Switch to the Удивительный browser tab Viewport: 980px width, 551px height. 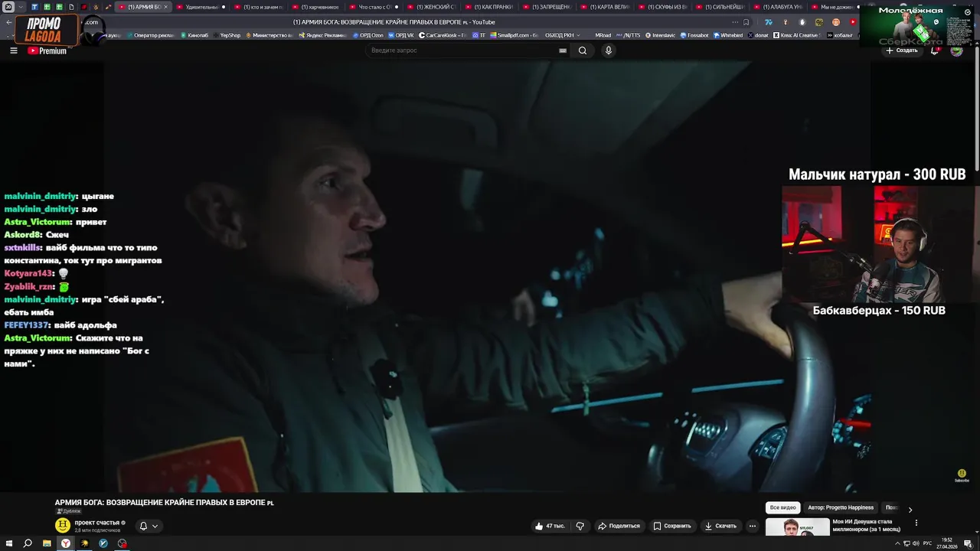(x=201, y=7)
